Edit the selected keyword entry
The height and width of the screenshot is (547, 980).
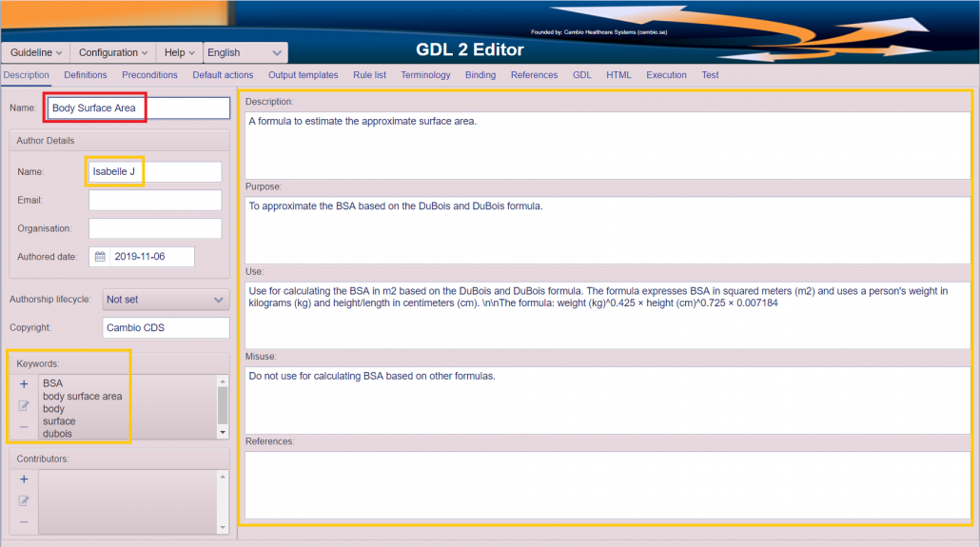click(24, 405)
